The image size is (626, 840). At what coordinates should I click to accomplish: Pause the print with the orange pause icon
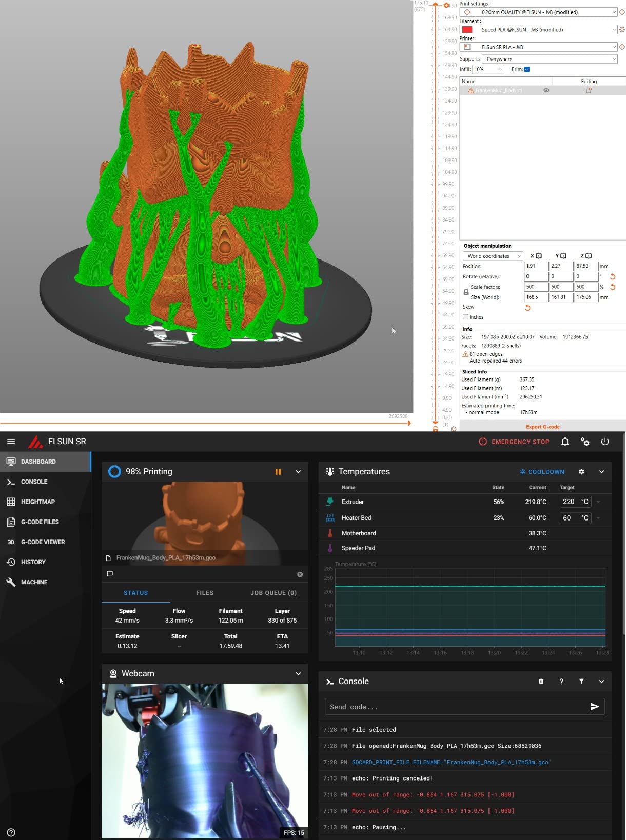coord(278,472)
